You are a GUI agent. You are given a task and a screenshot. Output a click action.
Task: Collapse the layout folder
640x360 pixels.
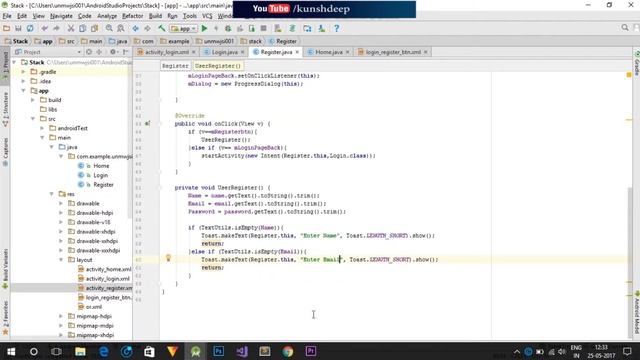coord(61,259)
